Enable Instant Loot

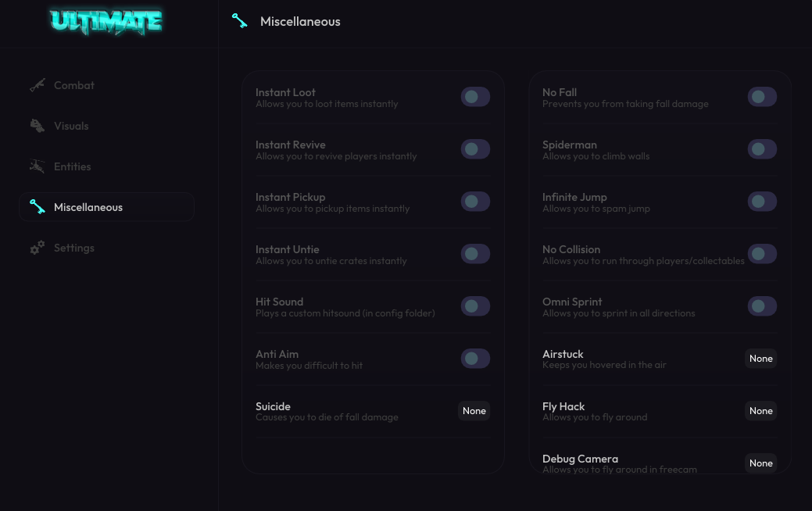coord(474,97)
